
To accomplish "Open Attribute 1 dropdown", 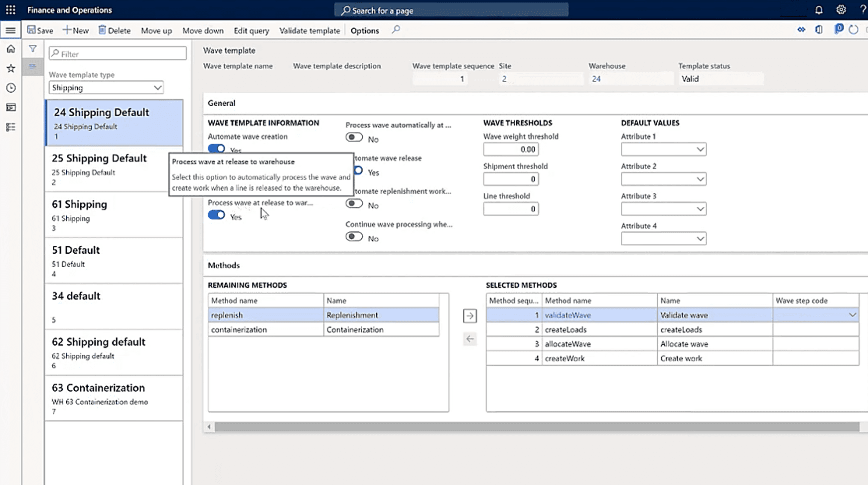I will [x=664, y=149].
